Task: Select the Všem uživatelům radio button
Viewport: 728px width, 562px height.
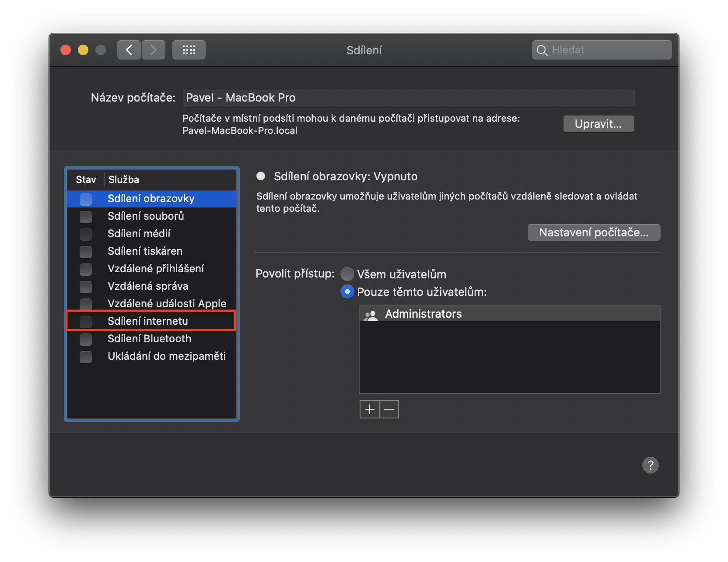Action: click(x=347, y=274)
